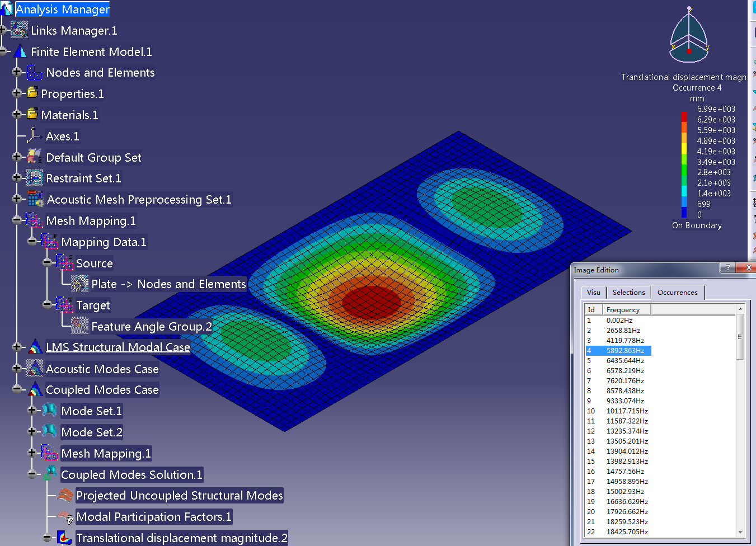This screenshot has width=756, height=546.
Task: Select the Restraint Set.1 icon
Action: click(x=34, y=178)
